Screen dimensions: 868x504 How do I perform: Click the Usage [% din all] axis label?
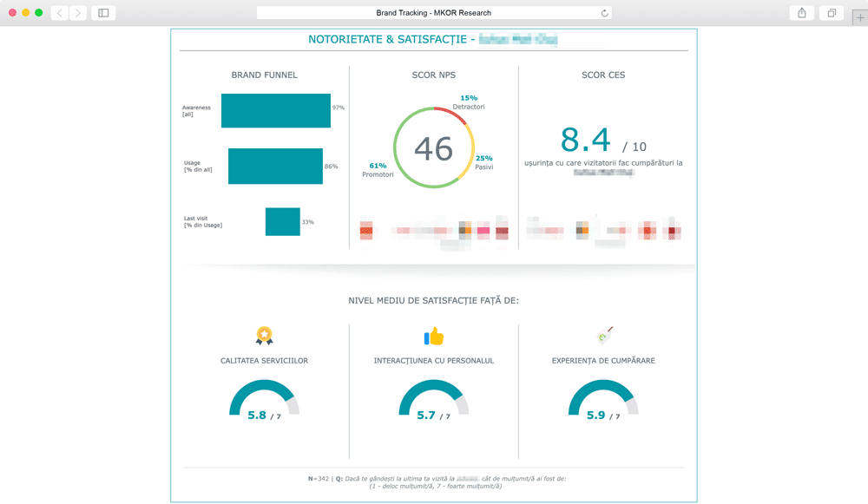pyautogui.click(x=198, y=166)
